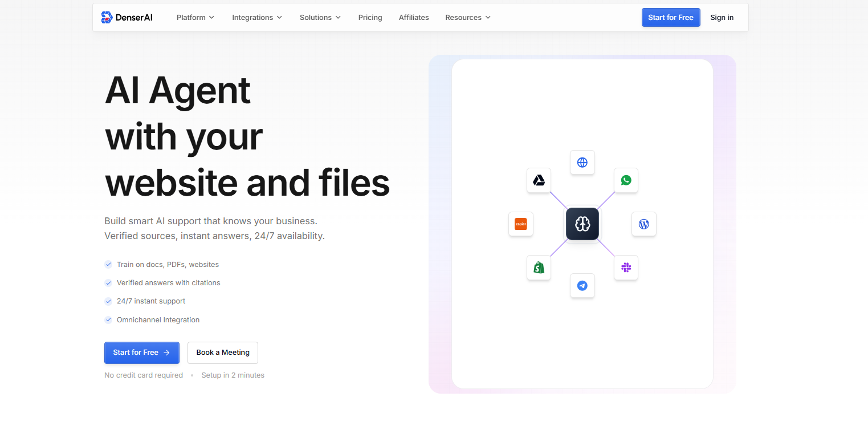This screenshot has height=429, width=868.
Task: Click the WordPress integration icon
Action: (644, 224)
